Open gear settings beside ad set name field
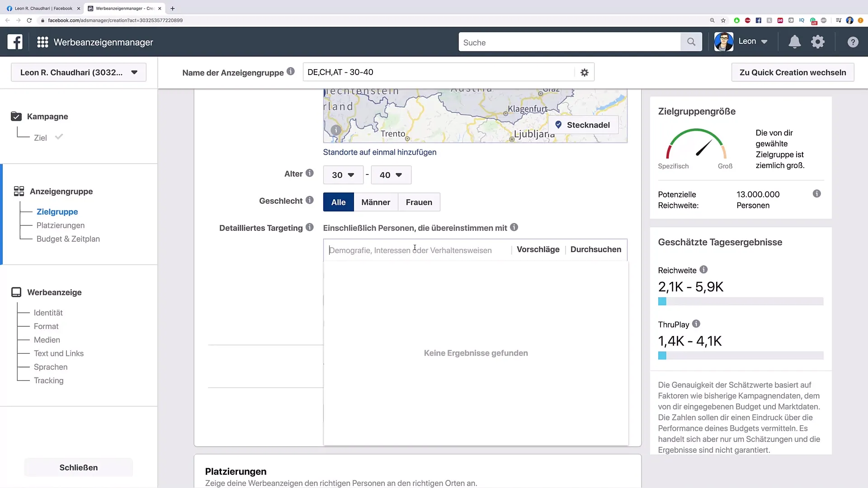Viewport: 868px width, 488px height. pos(584,72)
